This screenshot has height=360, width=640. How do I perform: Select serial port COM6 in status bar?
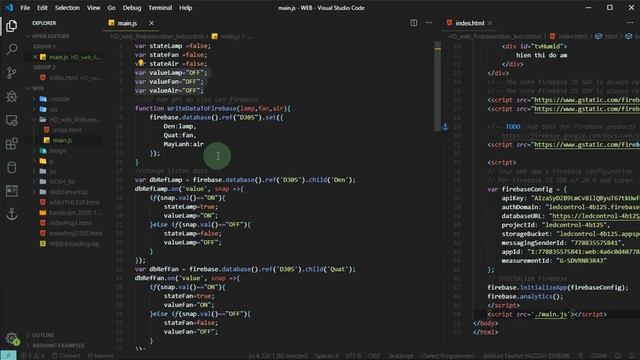tap(599, 356)
